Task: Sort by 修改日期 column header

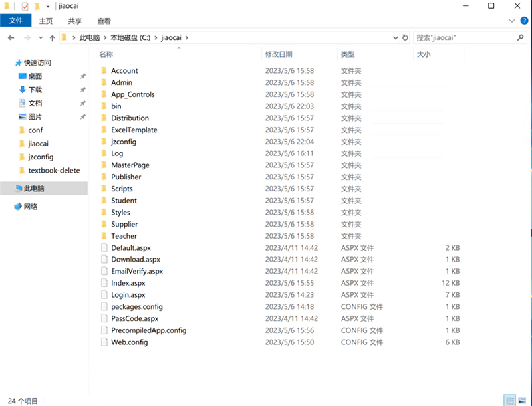Action: (x=279, y=54)
